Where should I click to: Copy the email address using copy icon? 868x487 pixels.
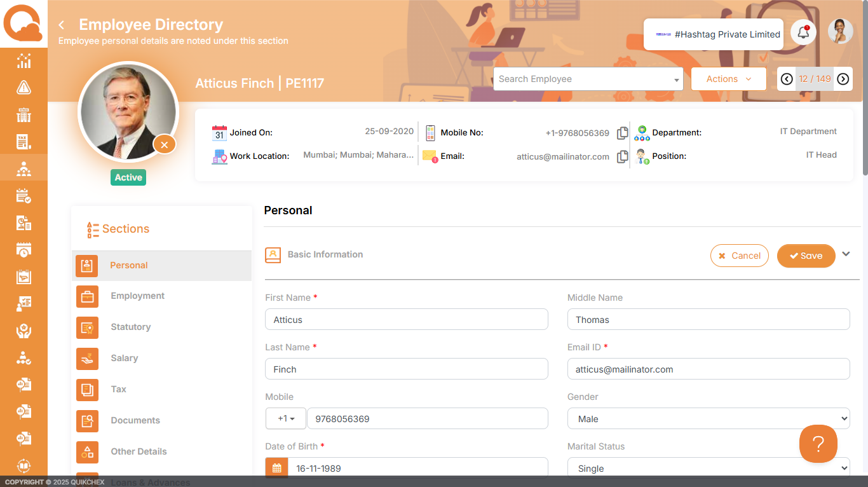point(623,156)
